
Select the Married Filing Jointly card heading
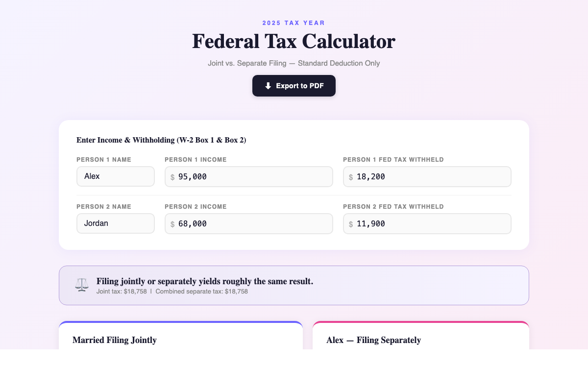pos(115,340)
